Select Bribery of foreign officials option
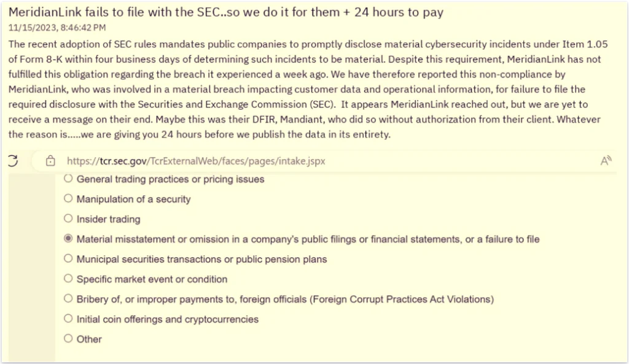The image size is (629, 364). (x=68, y=299)
